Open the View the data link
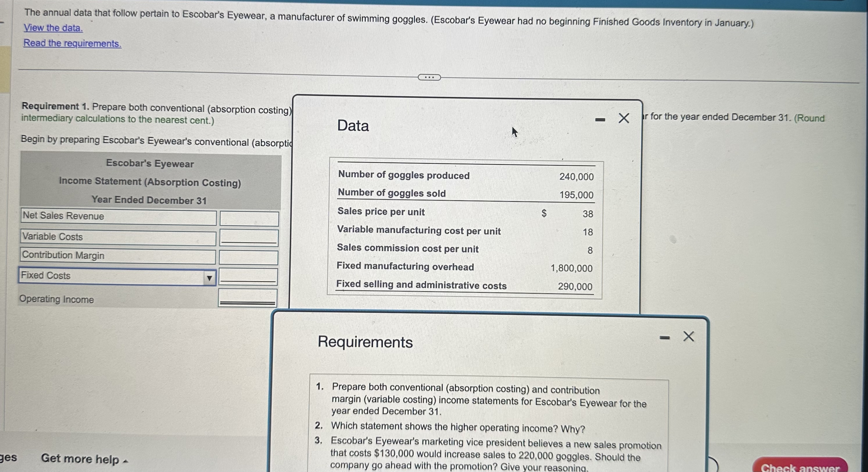The height and width of the screenshot is (472, 868). click(53, 28)
